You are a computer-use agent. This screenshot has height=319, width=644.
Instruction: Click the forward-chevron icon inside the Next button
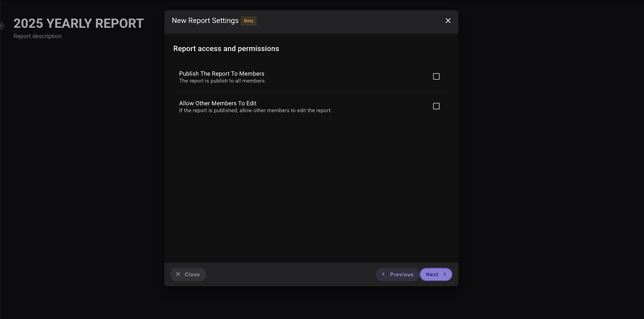point(445,274)
